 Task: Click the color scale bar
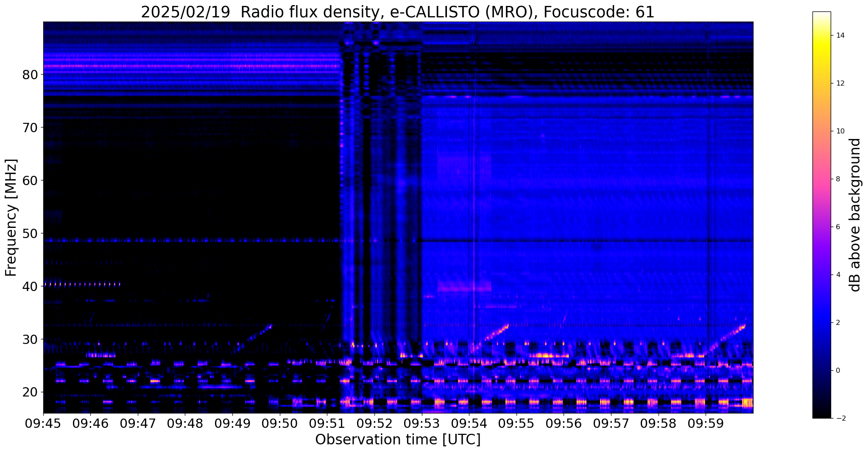pos(821,215)
